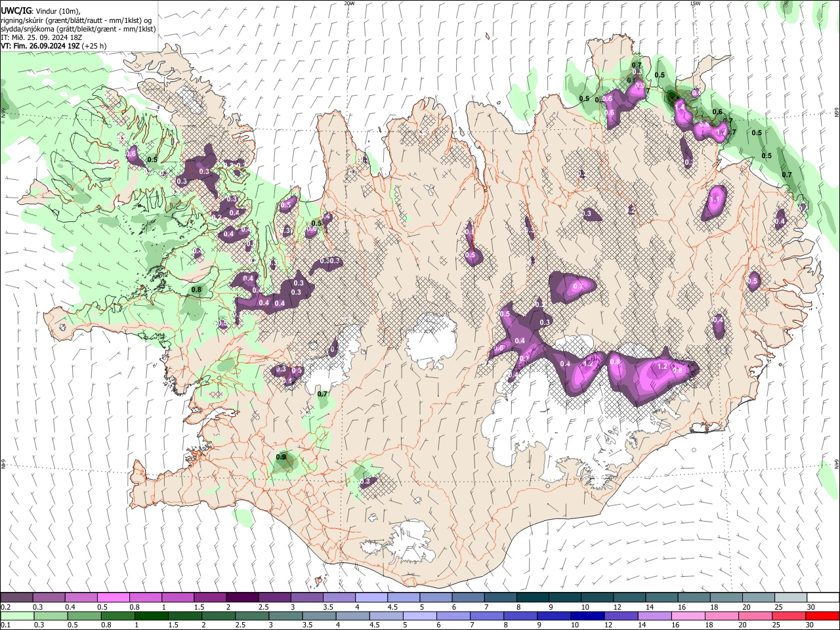Click the snow swatch between 12 and 14

[629, 598]
